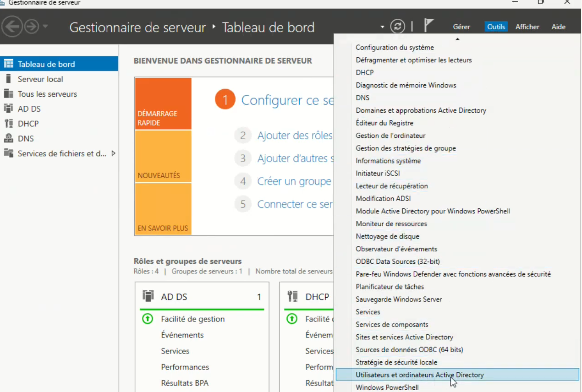Open Tous les serveurs from the sidebar
582x392 pixels.
pos(8,93)
